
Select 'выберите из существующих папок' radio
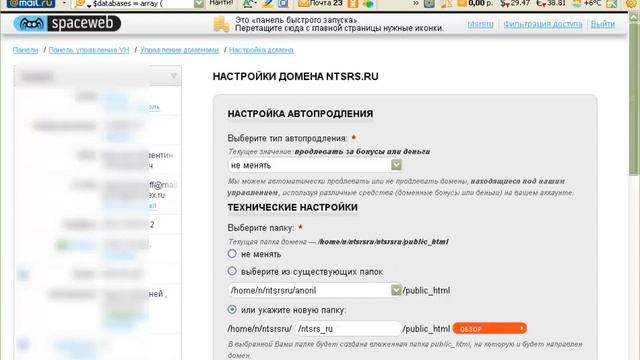tap(232, 271)
